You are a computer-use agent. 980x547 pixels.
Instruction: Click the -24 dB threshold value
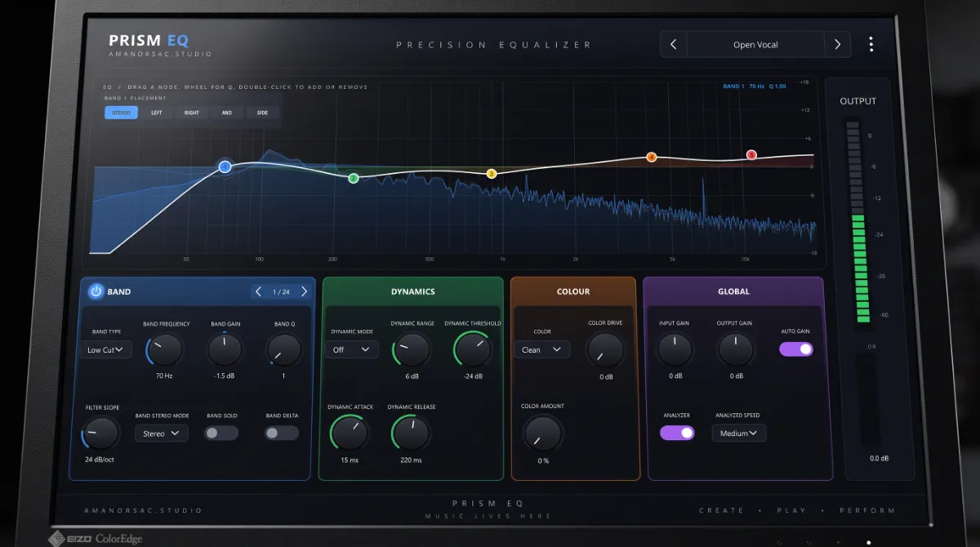tap(473, 376)
